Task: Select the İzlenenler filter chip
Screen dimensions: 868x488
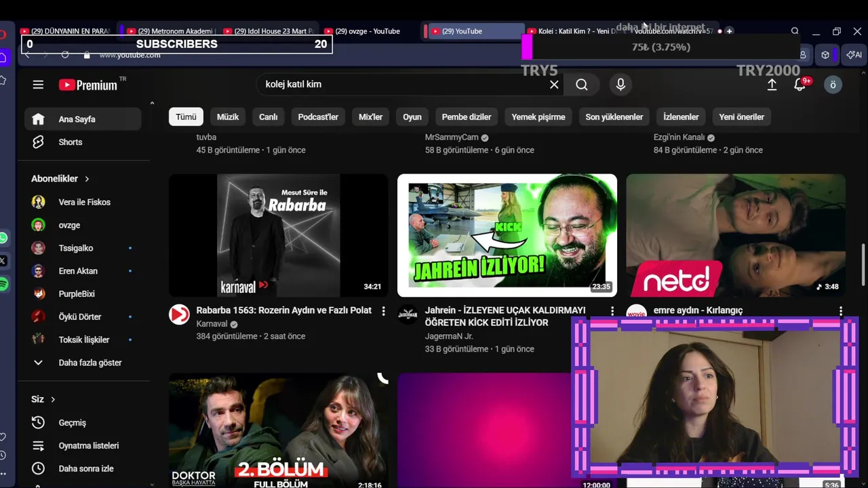Action: [x=681, y=117]
